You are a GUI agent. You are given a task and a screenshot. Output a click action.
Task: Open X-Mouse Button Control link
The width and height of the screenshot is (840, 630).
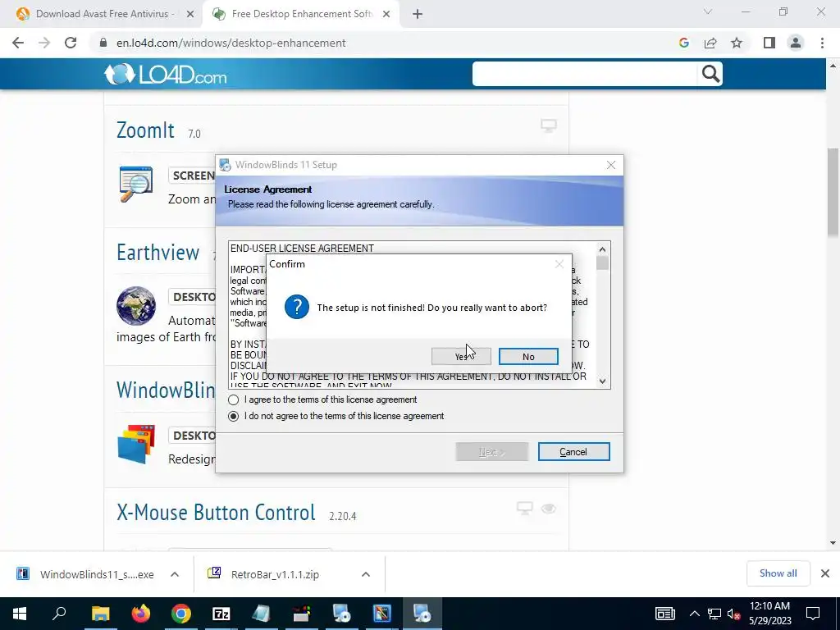click(216, 513)
